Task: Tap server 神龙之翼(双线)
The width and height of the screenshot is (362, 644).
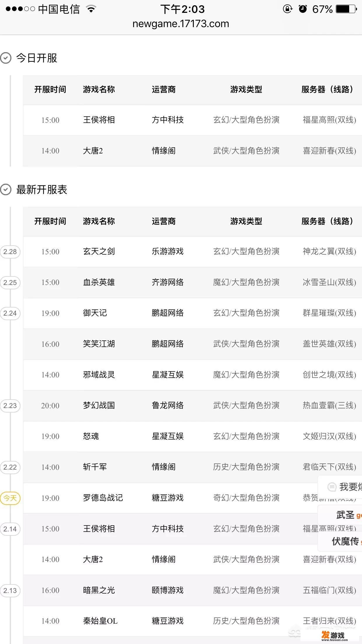Action: [329, 251]
